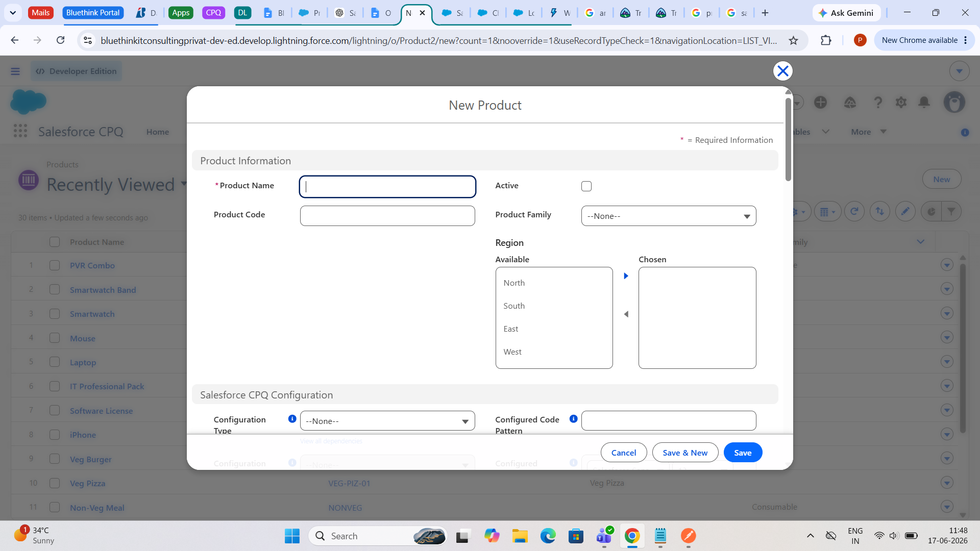
Task: Open the More navigation dropdown
Action: point(868,132)
